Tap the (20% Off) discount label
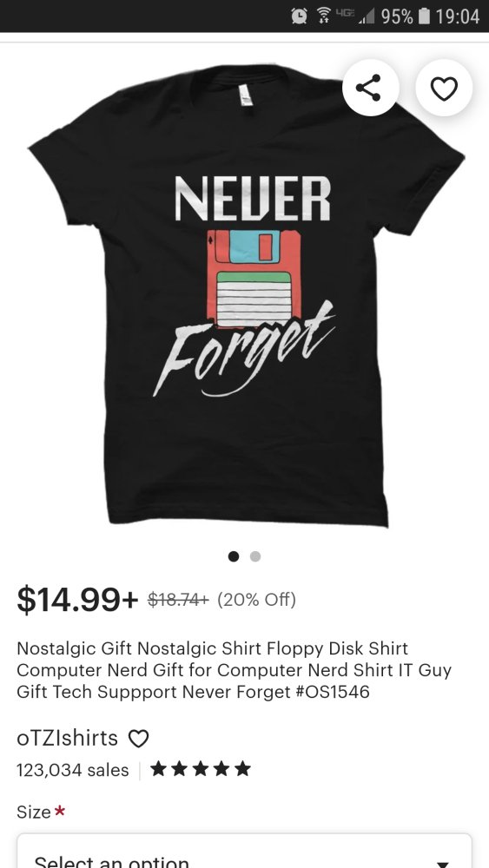Viewport: 489px width, 868px height. [257, 600]
